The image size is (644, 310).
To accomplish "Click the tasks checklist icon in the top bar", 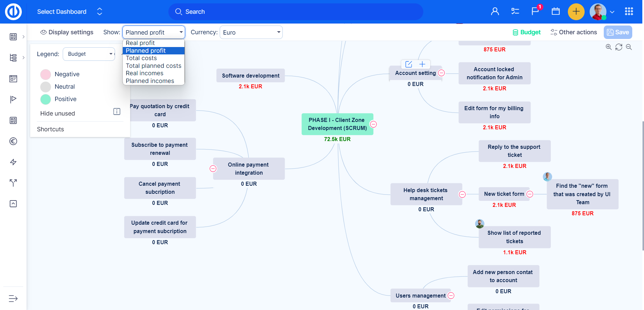I will click(x=515, y=11).
